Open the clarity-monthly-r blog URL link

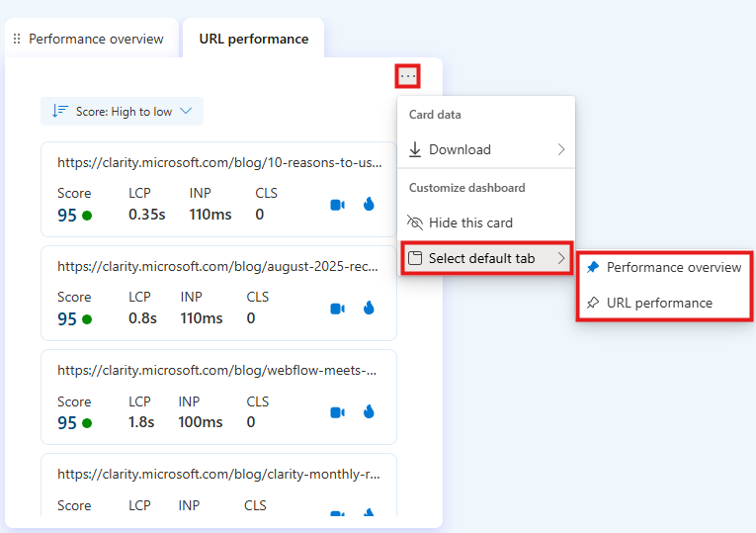pos(218,474)
